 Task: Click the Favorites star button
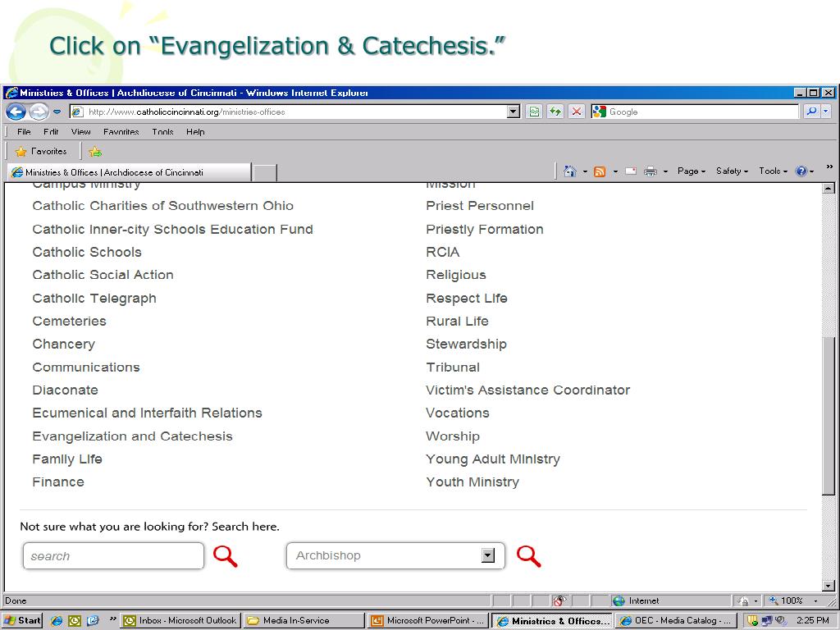coord(41,152)
